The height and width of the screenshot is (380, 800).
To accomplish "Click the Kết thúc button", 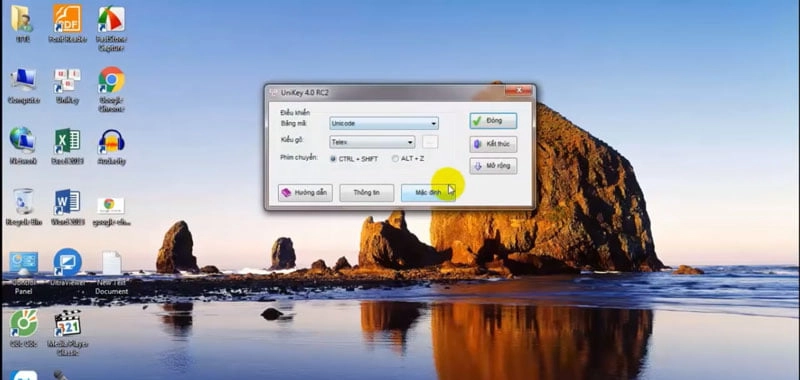I will tap(493, 144).
